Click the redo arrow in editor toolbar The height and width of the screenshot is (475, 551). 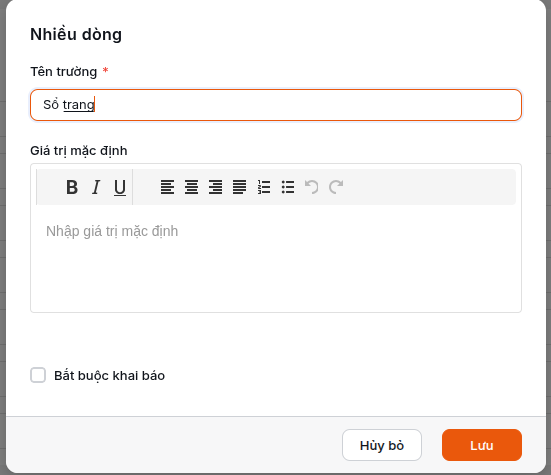(336, 187)
